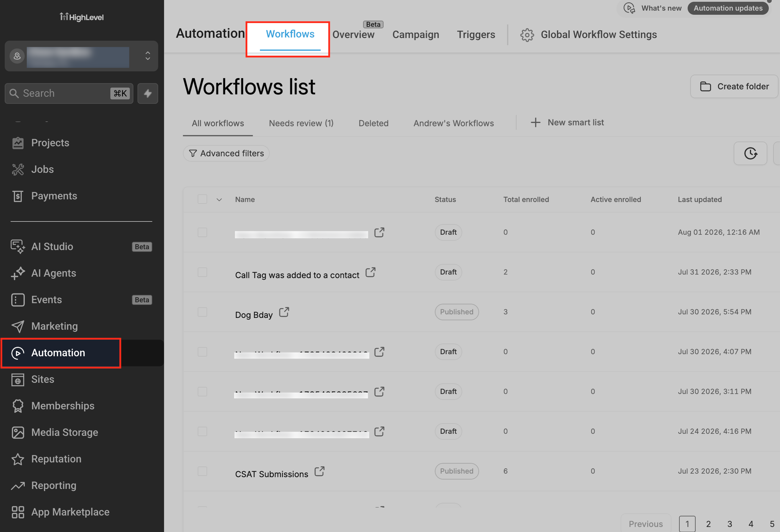Viewport: 780px width, 532px height.
Task: Switch to the Campaign tab
Action: 416,35
